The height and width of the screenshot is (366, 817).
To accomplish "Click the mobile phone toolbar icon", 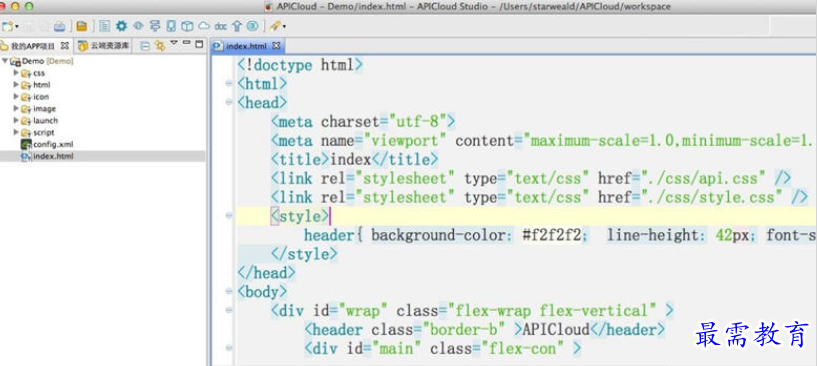I will 171,26.
